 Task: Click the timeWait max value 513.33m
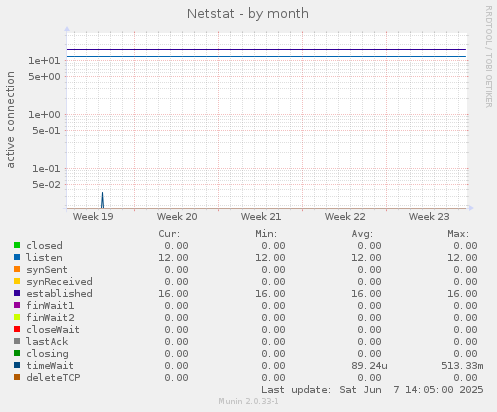[462, 366]
